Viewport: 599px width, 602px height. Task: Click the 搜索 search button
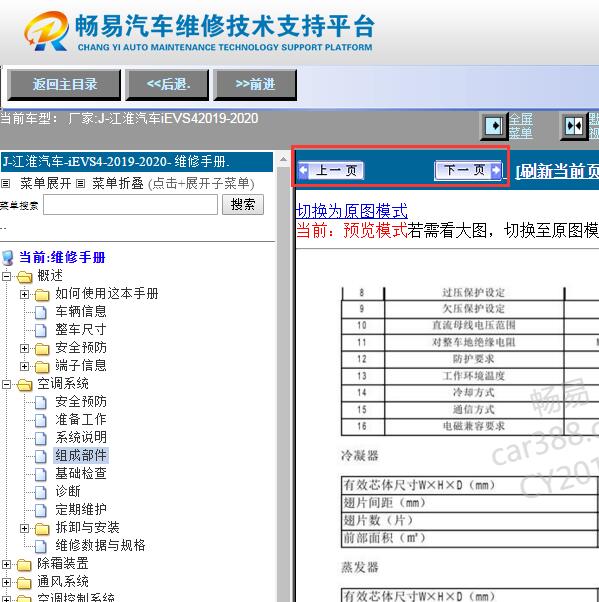[243, 205]
